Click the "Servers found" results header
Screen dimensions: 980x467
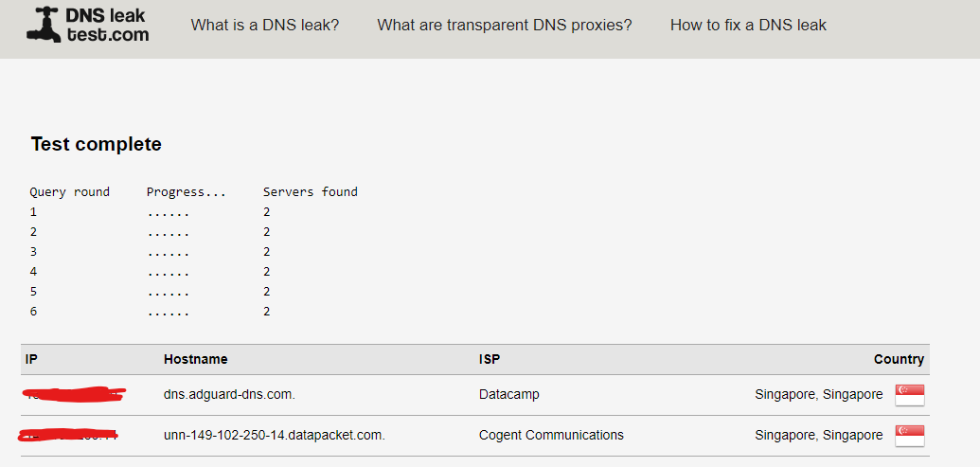click(310, 192)
